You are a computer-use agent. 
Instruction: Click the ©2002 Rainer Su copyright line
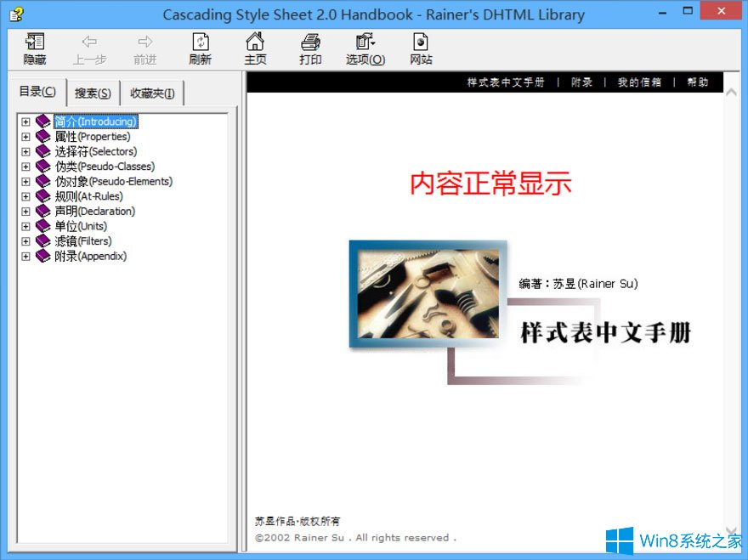pyautogui.click(x=355, y=538)
